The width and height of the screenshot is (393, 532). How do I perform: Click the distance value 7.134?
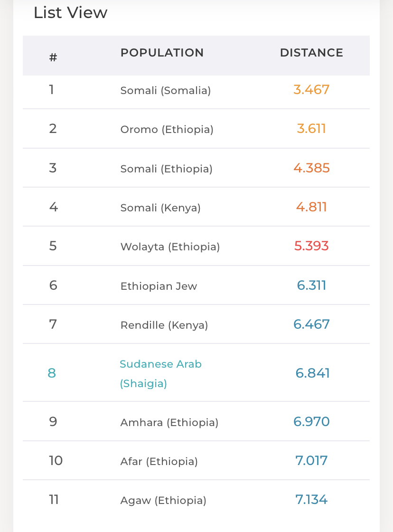tap(311, 500)
